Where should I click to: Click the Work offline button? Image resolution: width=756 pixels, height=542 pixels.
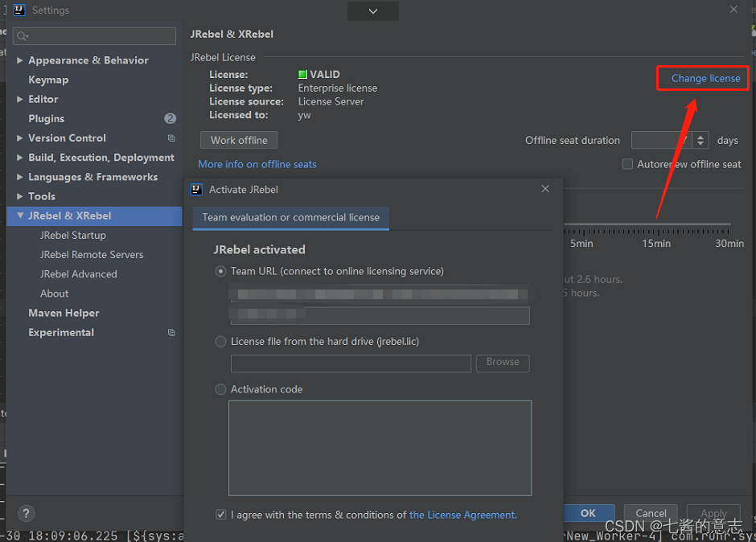[239, 140]
